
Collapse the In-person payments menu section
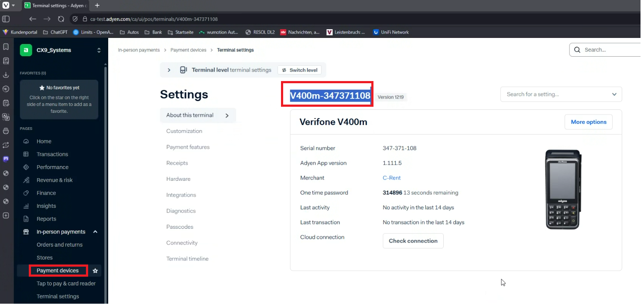click(x=95, y=232)
